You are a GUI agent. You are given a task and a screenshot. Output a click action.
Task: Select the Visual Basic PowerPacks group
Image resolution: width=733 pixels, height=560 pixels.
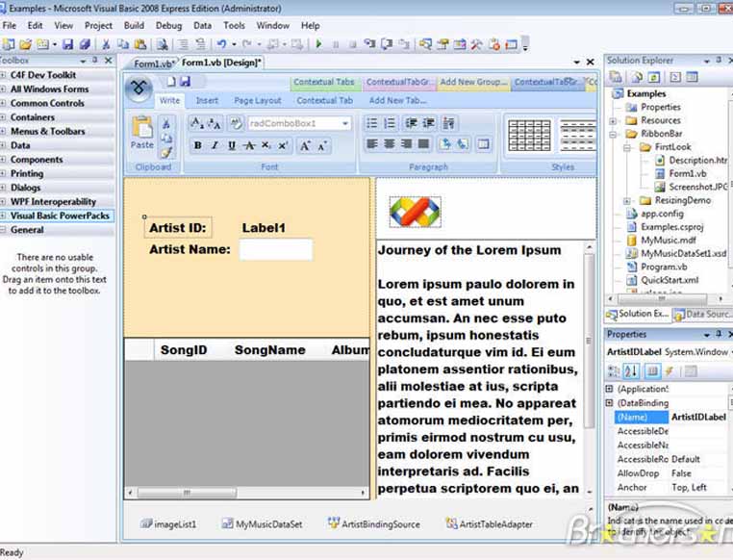tap(58, 216)
